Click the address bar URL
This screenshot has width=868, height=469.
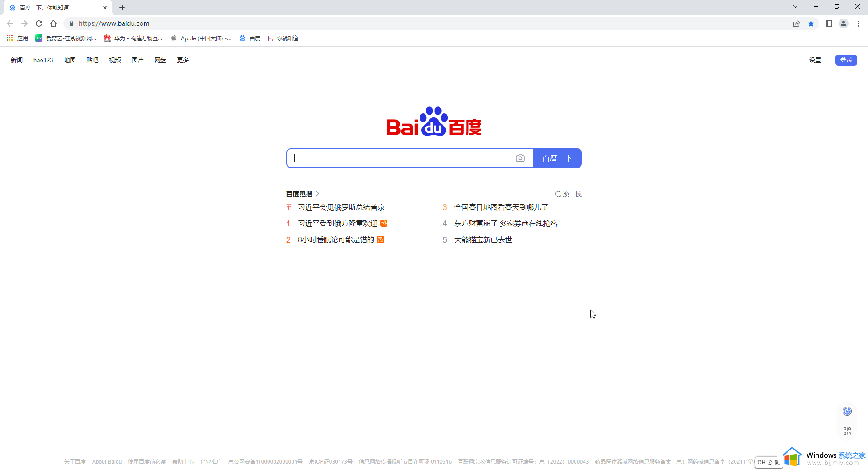114,23
